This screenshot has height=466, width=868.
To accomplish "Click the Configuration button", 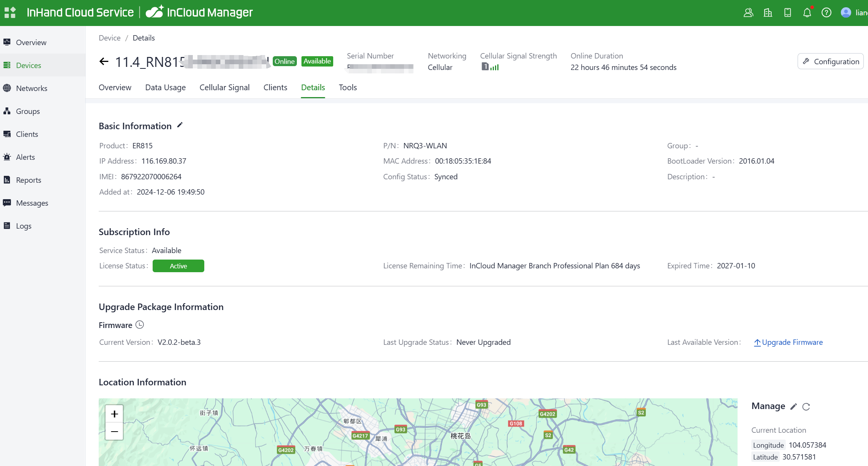I will (x=831, y=62).
